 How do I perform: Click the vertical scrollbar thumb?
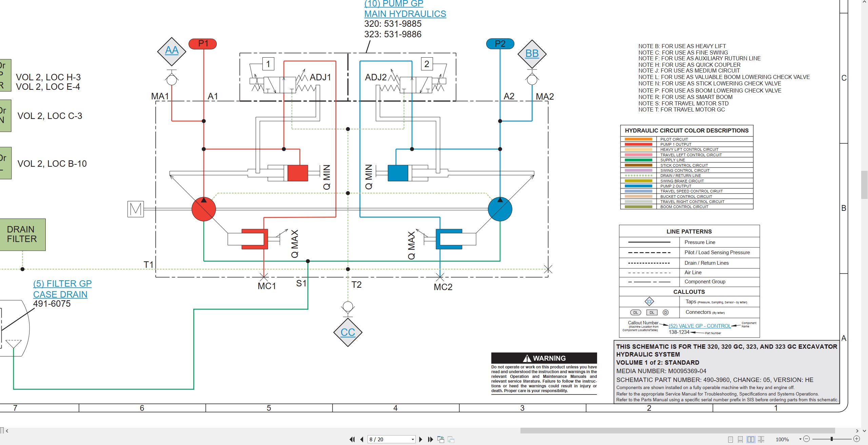(864, 185)
